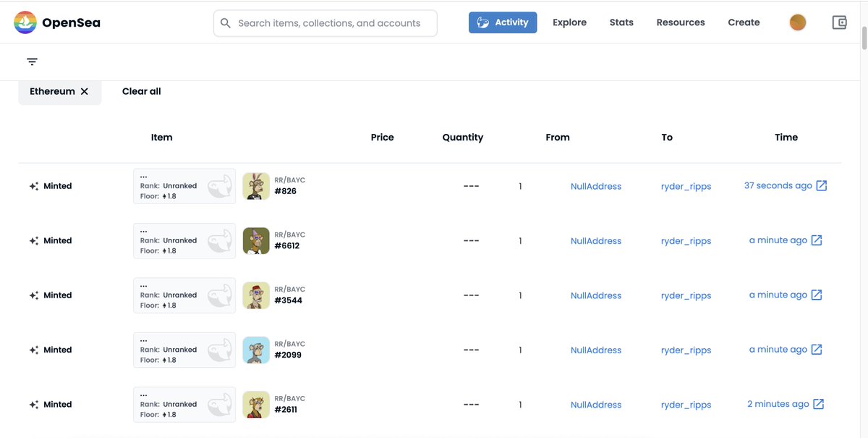This screenshot has height=438, width=868.
Task: Click the whale rarity icon for #2099
Action: (220, 351)
